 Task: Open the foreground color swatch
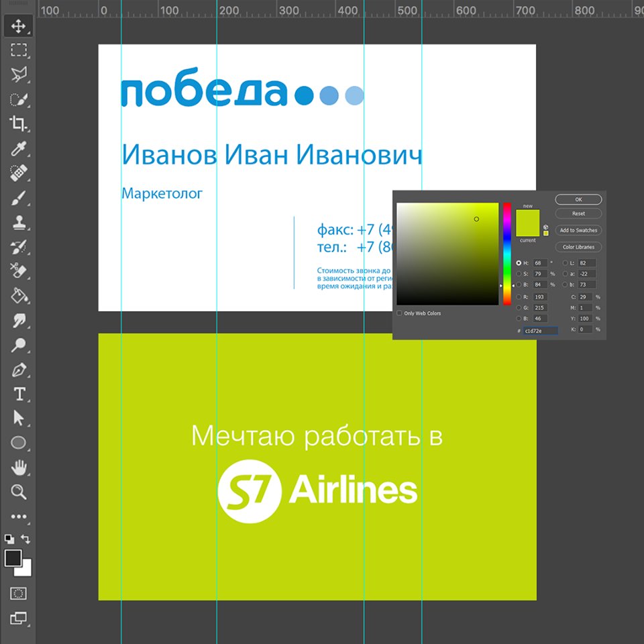pos(13,558)
